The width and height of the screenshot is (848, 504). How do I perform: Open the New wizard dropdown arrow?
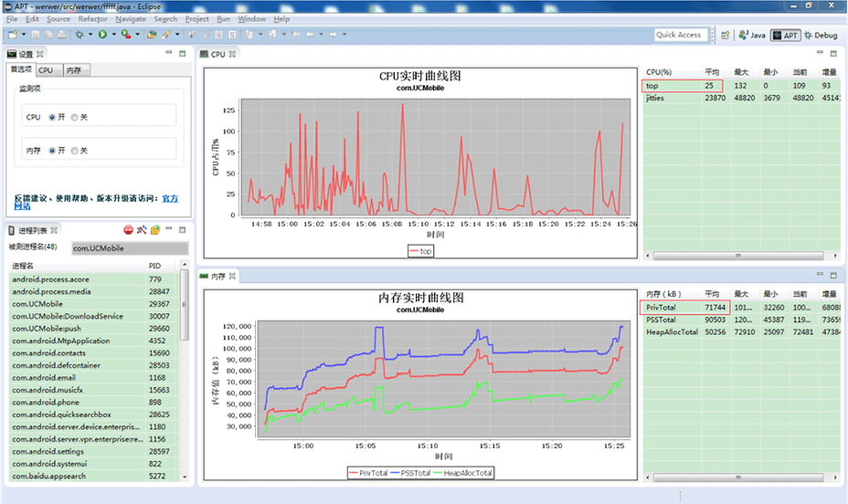pos(23,35)
